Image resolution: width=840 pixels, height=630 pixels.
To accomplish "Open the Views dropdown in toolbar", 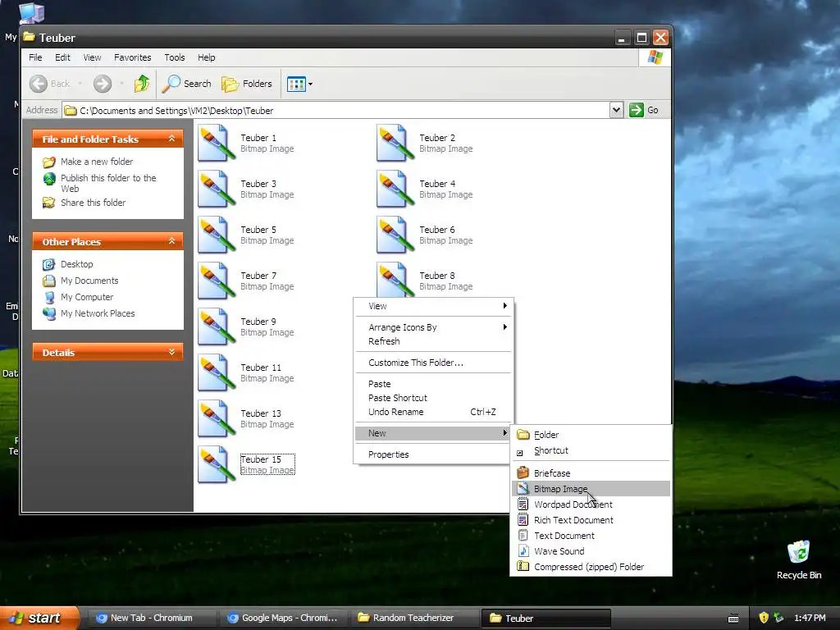I will 299,84.
